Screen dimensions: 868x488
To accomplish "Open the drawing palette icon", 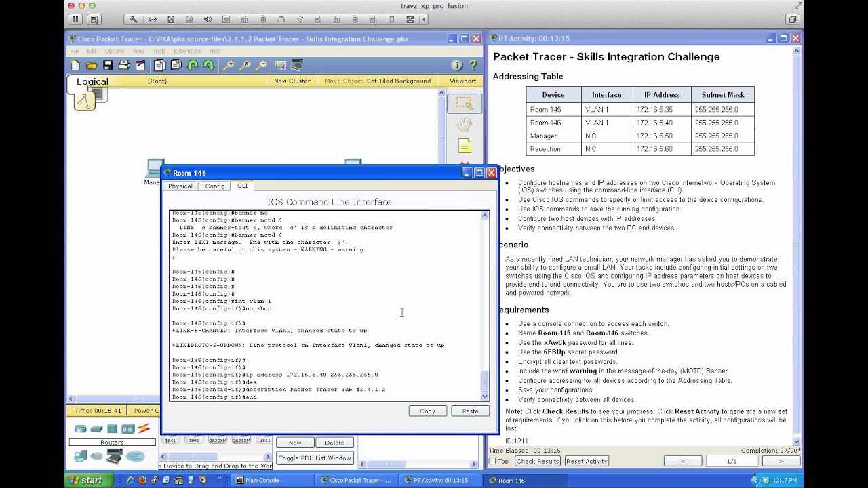I will pos(281,66).
